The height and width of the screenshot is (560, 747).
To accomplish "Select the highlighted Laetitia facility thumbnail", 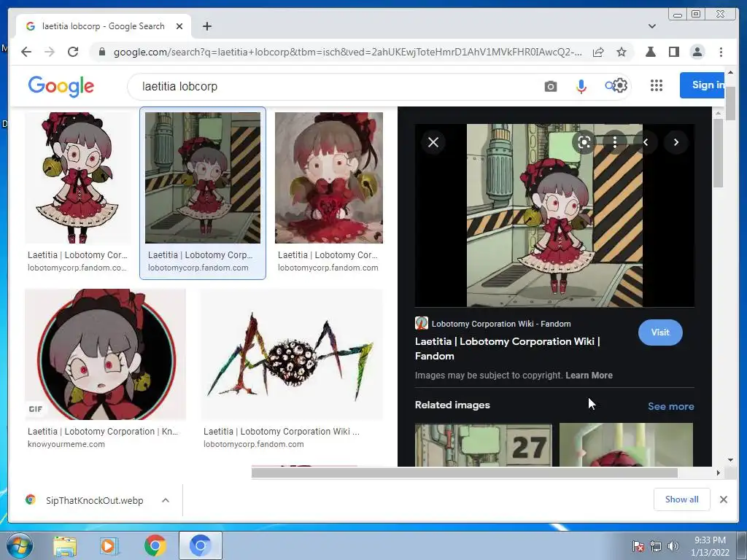I will 203,178.
